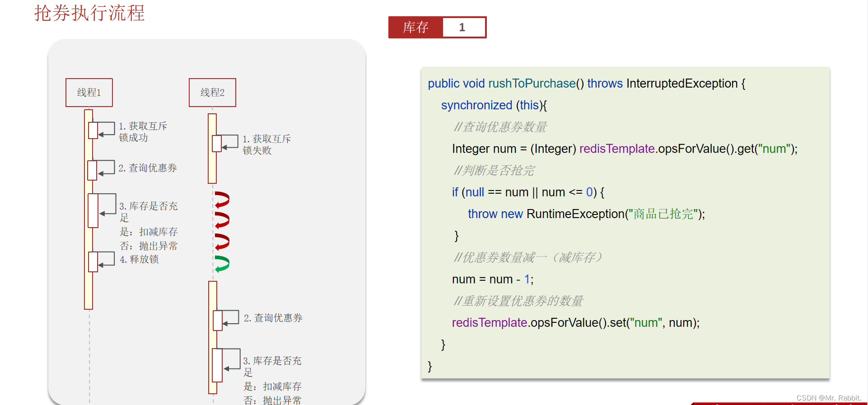Click thread 2's "否：抛出异常" text
This screenshot has height=405, width=868.
(272, 400)
